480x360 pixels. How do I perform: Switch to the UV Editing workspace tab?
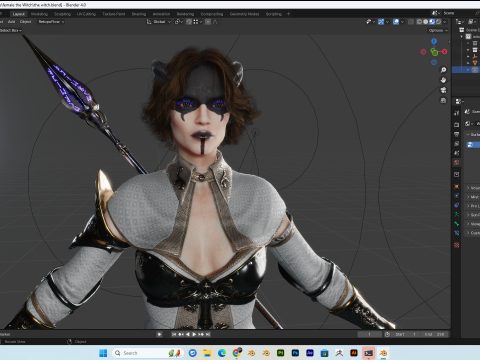point(86,14)
